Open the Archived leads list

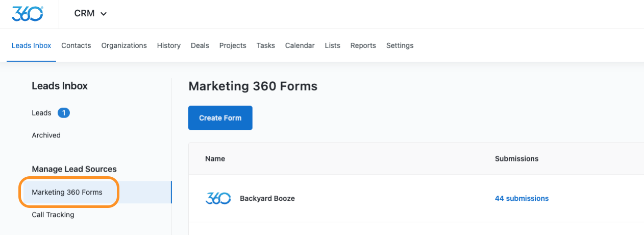pos(46,135)
